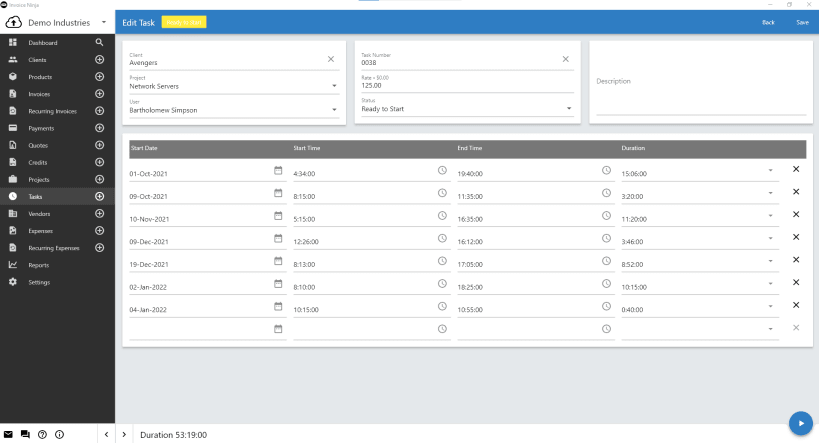Add recurring expense with plus icon

99,248
